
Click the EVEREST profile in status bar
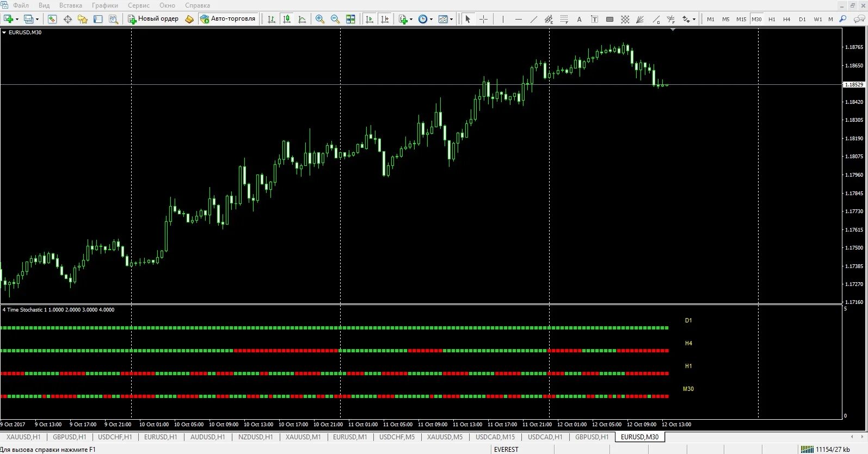pos(506,450)
